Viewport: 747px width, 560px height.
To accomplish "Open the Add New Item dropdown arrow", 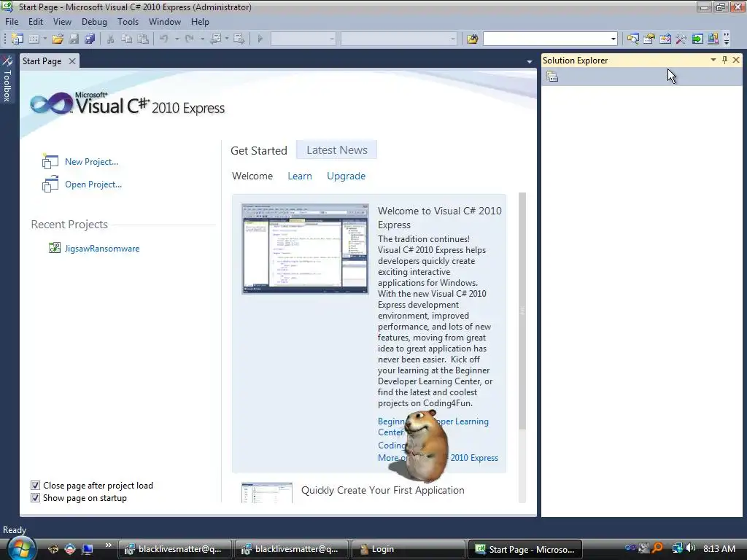I will (x=44, y=39).
